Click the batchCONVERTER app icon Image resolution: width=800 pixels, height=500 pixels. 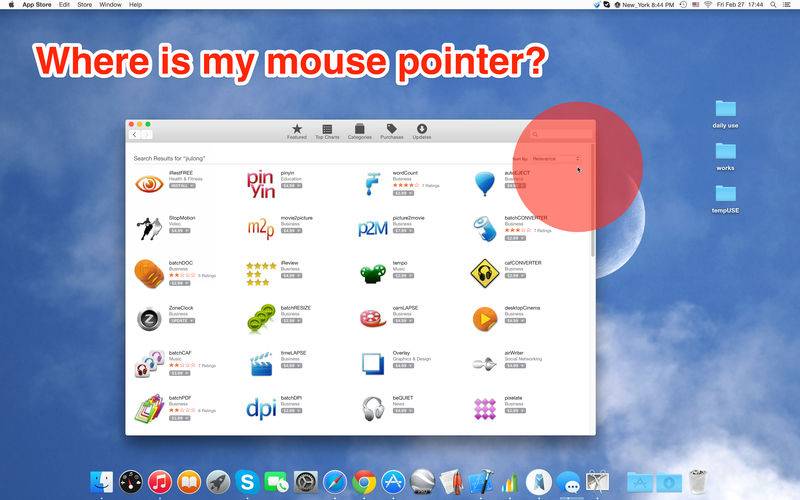(484, 229)
